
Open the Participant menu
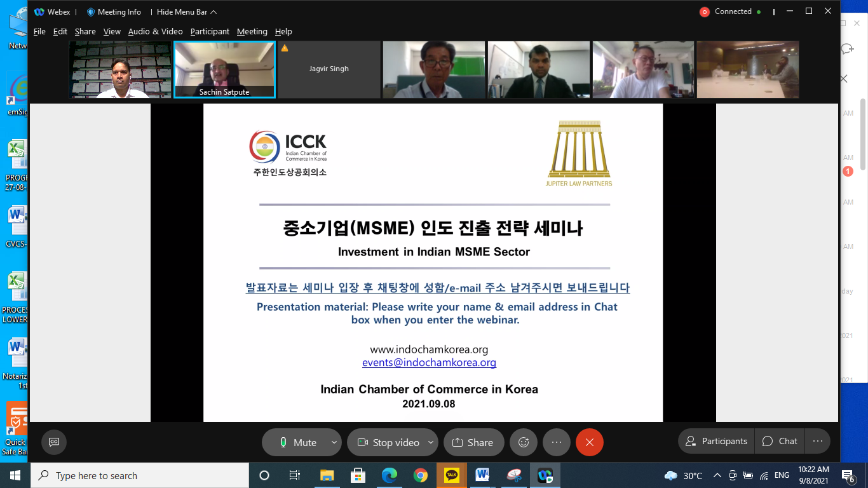coord(210,31)
